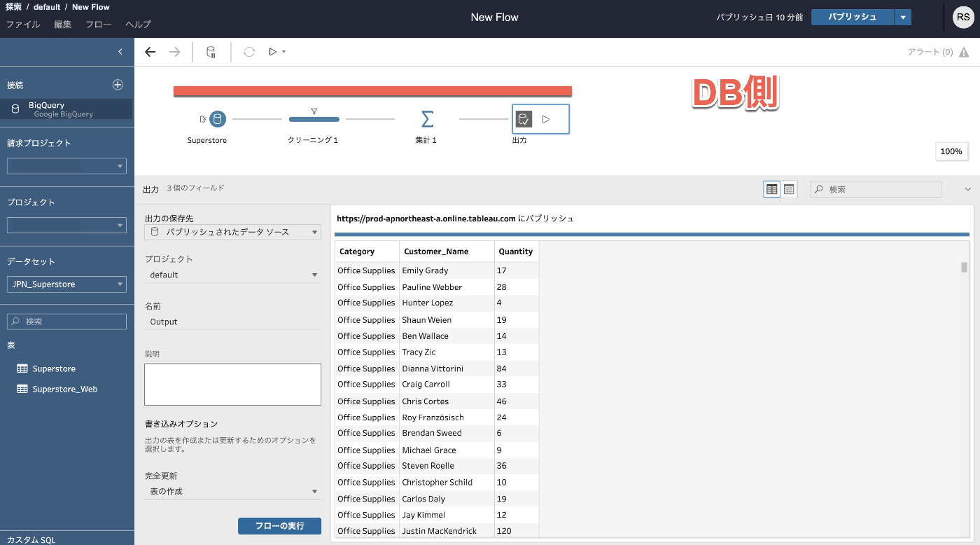This screenshot has width=980, height=545.
Task: Select the 出力 output step icon
Action: pyautogui.click(x=524, y=119)
